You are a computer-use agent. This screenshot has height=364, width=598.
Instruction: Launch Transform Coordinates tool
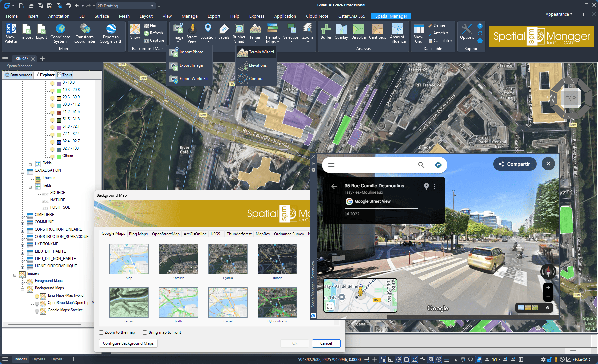[x=85, y=33]
